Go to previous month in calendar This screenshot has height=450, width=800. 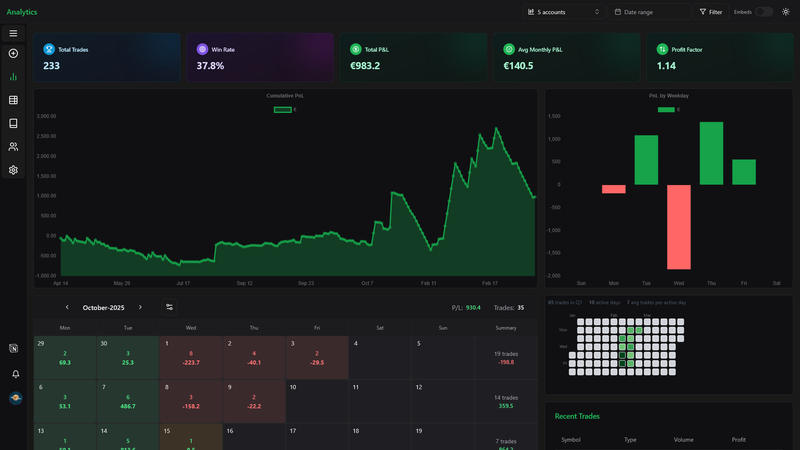click(67, 307)
